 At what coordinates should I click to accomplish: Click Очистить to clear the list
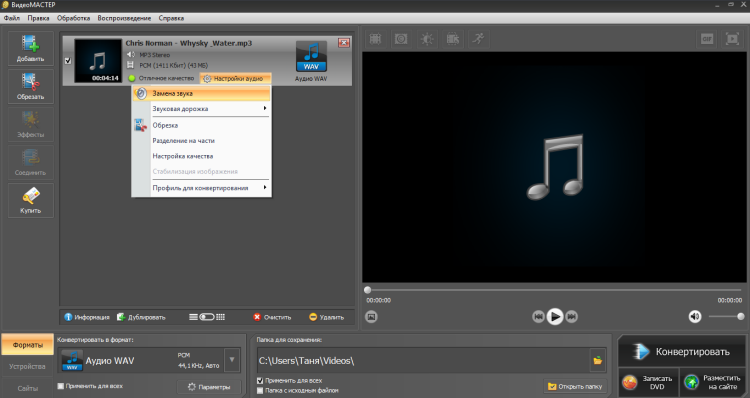(272, 317)
